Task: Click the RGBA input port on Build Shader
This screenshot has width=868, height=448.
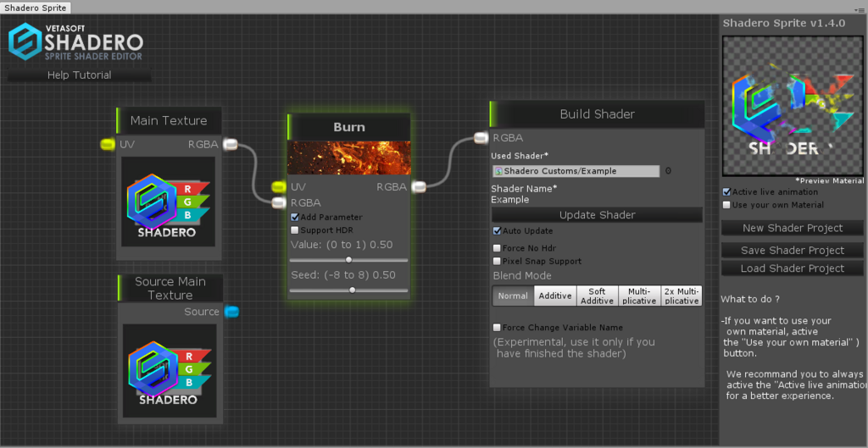Action: click(x=481, y=138)
